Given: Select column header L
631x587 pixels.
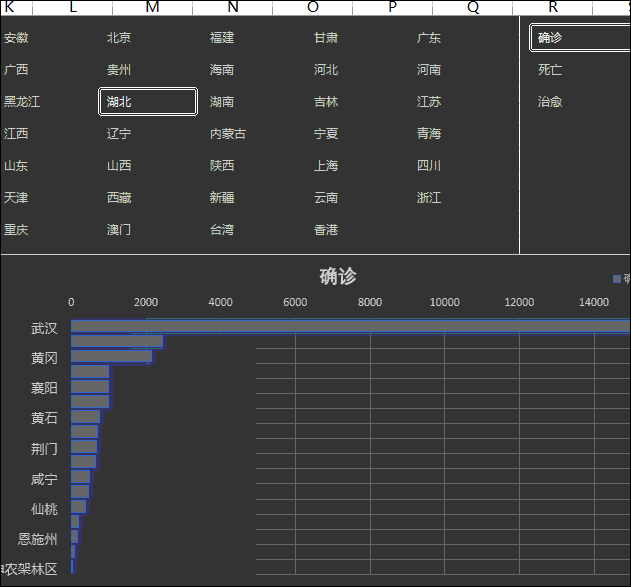Looking at the screenshot, I should [73, 7].
